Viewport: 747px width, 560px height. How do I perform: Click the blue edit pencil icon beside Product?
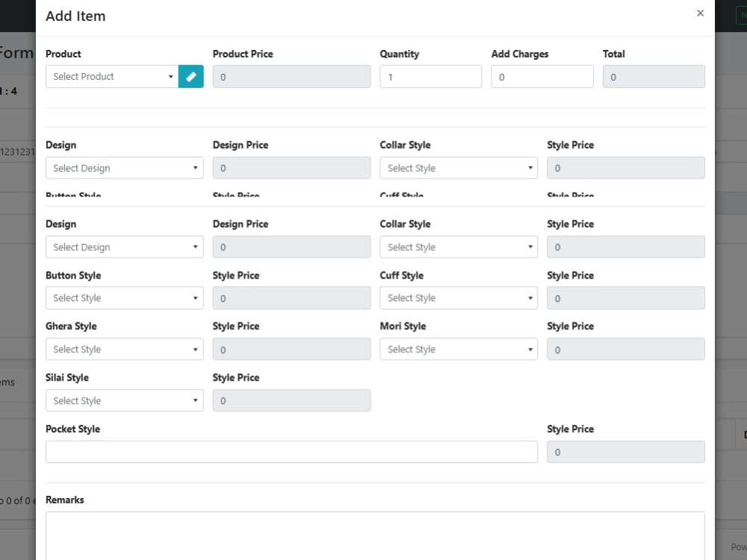(x=190, y=77)
